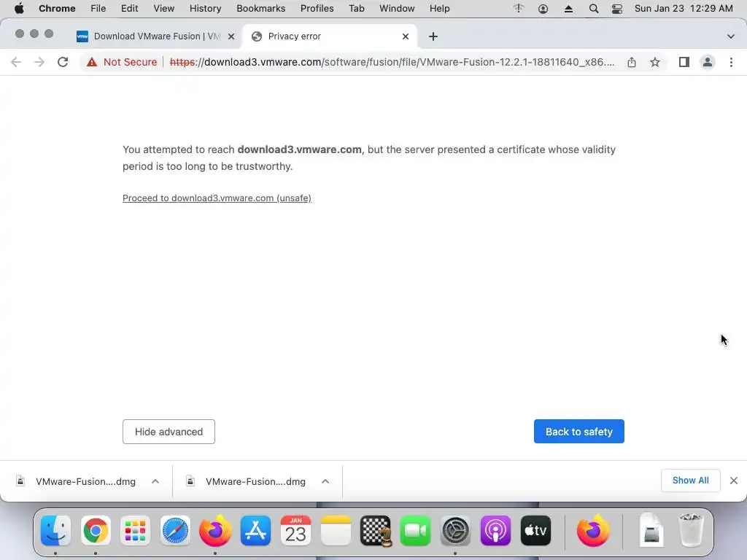Bookmark this page with the star icon

[655, 62]
